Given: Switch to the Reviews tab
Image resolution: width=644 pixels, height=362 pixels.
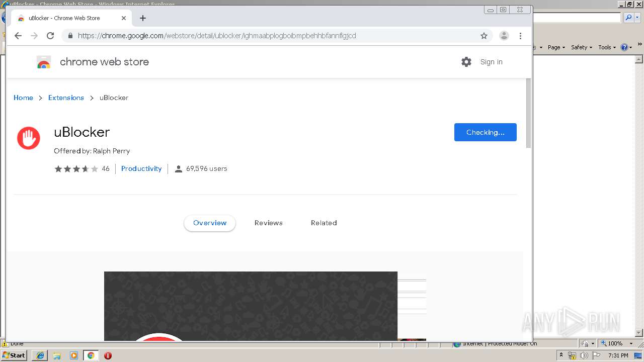Looking at the screenshot, I should pos(269,223).
